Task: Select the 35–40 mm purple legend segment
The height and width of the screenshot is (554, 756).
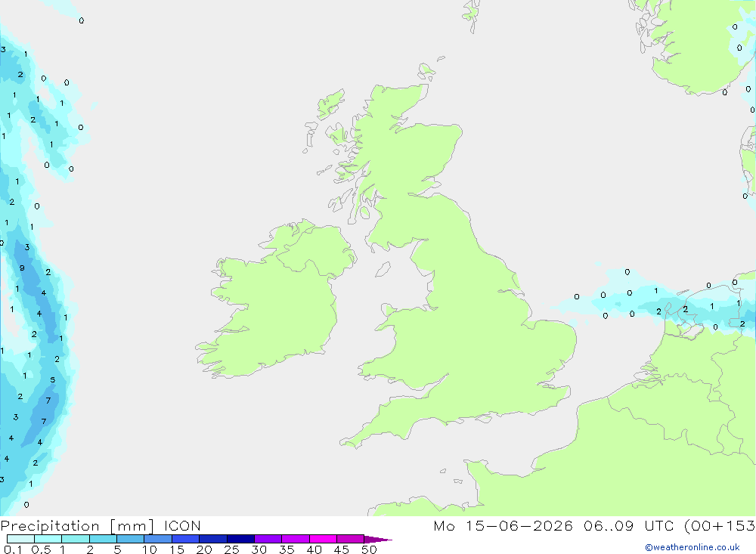Action: (x=295, y=539)
